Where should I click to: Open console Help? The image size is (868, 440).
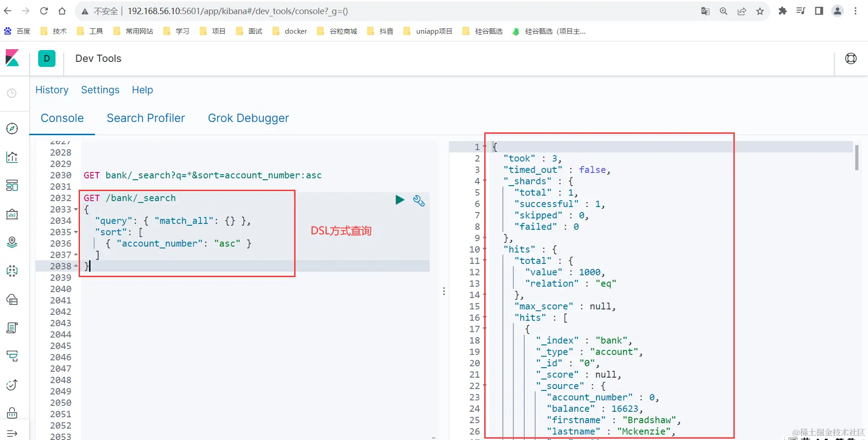coord(142,90)
